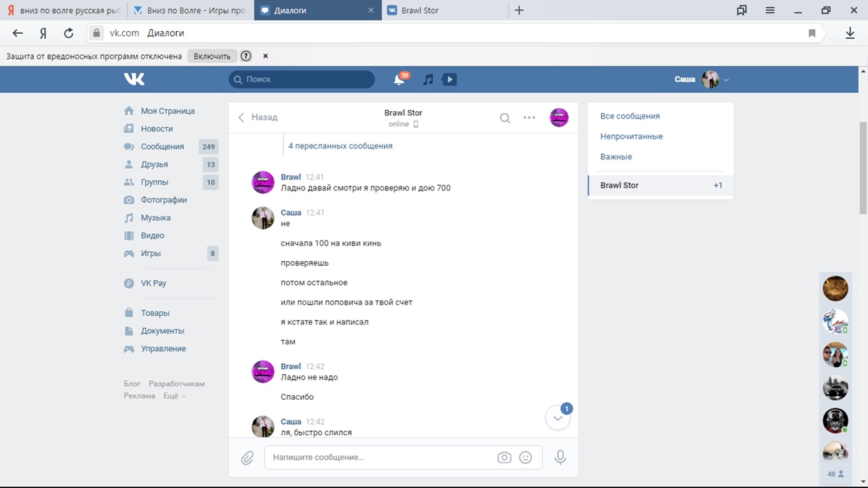The height and width of the screenshot is (488, 868).
Task: Click the microphone voice message icon
Action: [560, 457]
